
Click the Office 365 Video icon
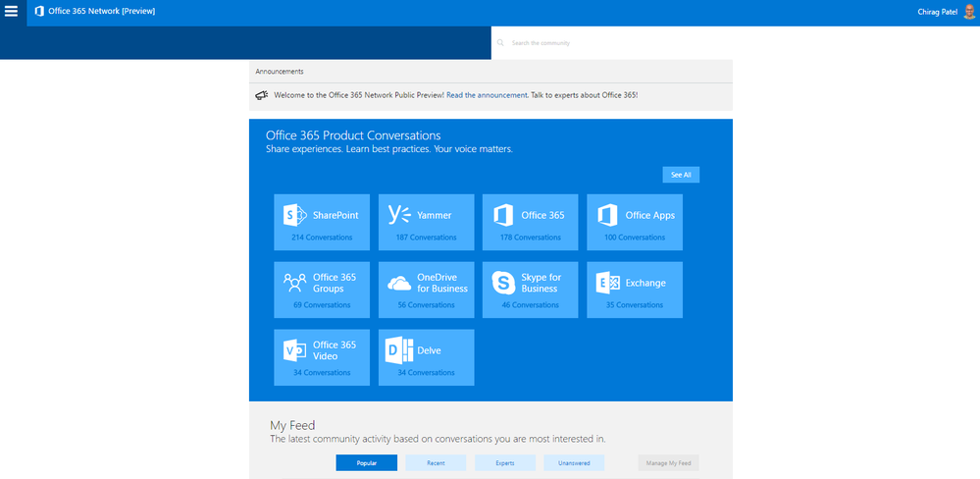point(295,350)
